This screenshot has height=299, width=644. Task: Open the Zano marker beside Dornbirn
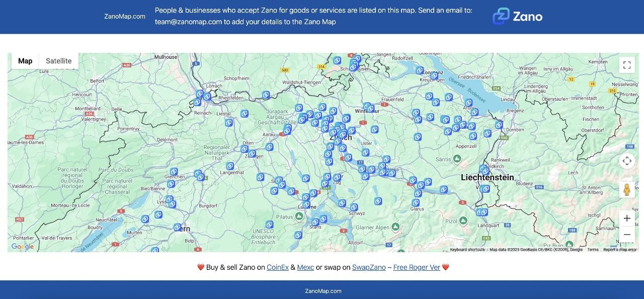point(499,125)
